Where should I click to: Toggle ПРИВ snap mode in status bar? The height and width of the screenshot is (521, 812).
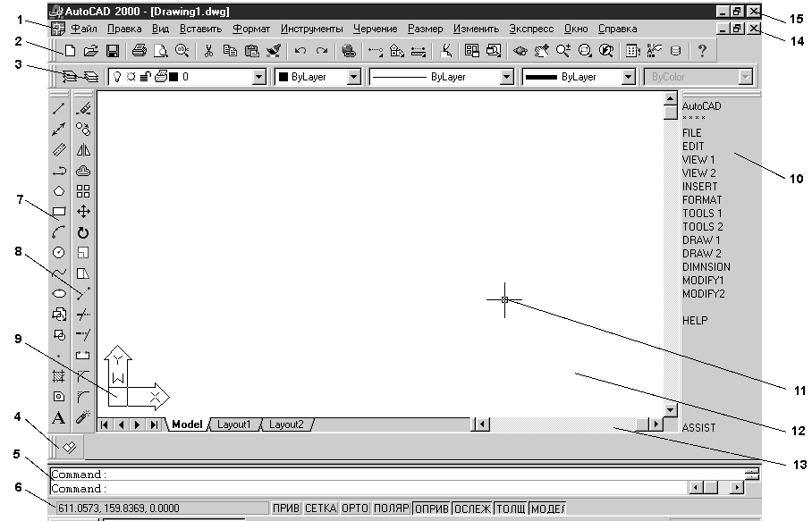click(x=286, y=508)
